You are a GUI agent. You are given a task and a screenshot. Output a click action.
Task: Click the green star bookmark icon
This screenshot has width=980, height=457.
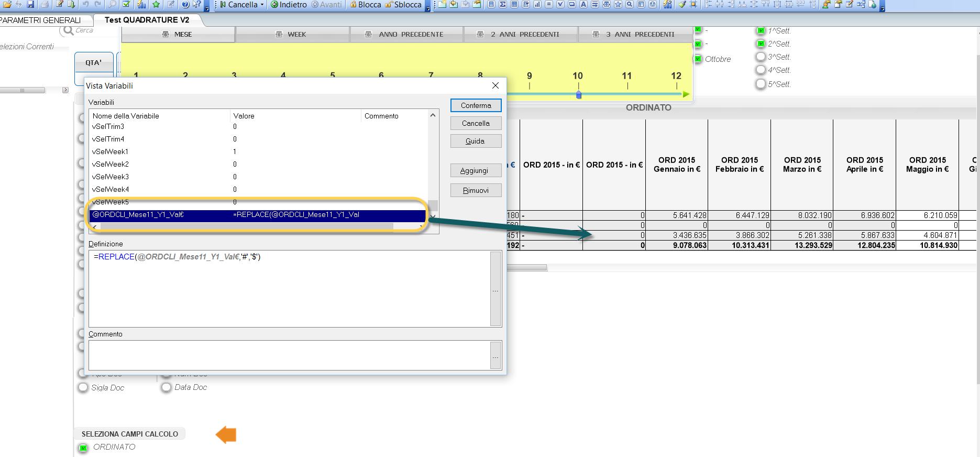point(156,4)
